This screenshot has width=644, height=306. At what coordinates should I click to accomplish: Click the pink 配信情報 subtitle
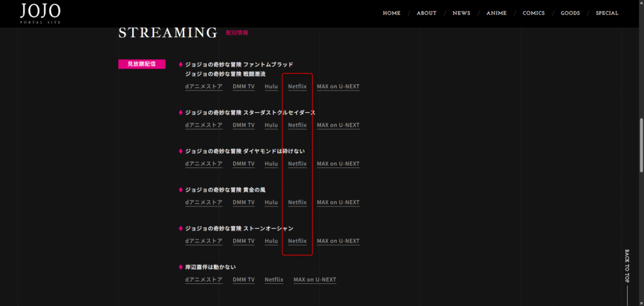[237, 33]
